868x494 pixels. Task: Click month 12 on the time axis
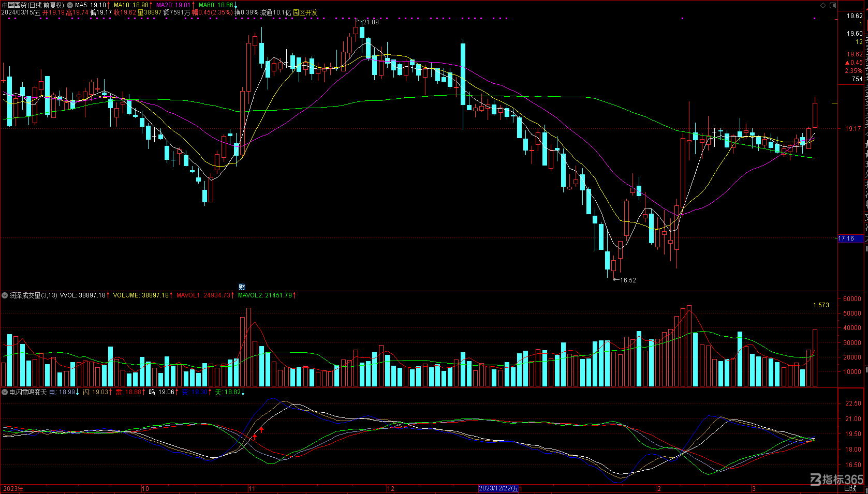point(391,488)
